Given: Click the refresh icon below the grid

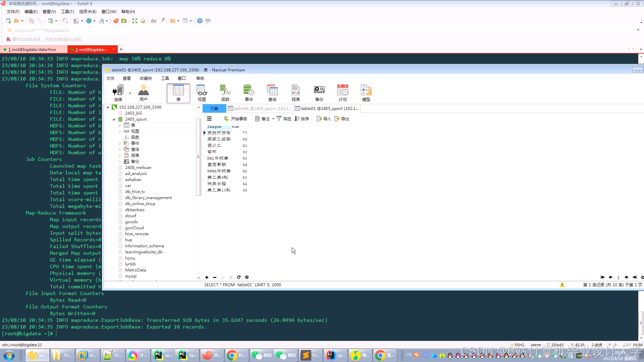Looking at the screenshot, I should pyautogui.click(x=239, y=277).
